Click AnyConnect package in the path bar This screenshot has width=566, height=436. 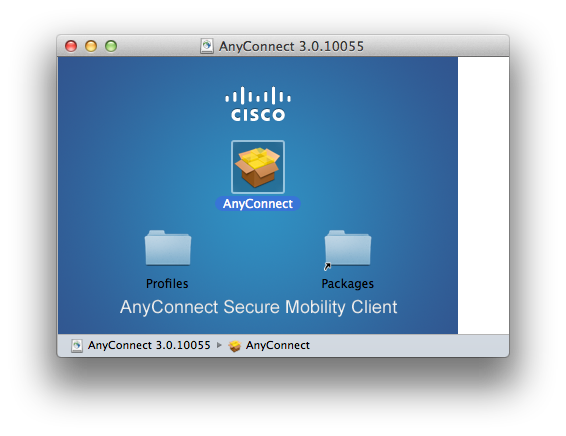point(278,345)
